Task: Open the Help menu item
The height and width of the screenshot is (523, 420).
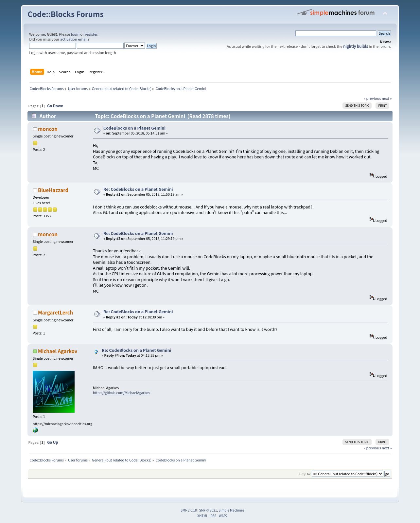Action: 51,72
